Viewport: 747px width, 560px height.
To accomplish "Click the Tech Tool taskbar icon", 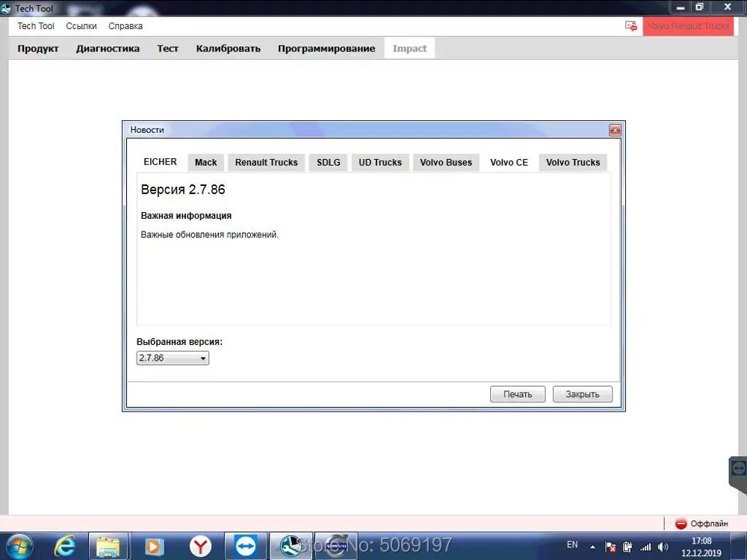I will coord(291,547).
